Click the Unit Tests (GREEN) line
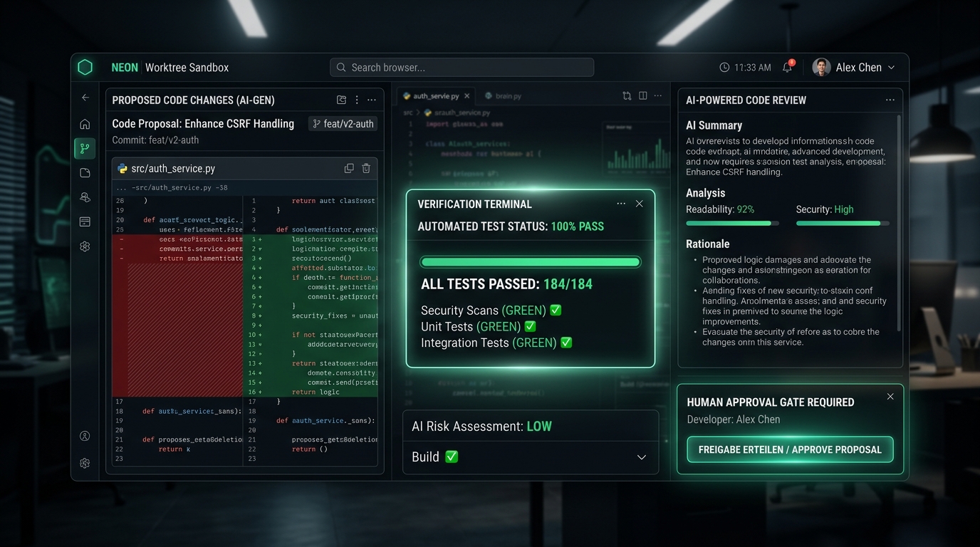Screen dimensions: 980x547 (478, 326)
